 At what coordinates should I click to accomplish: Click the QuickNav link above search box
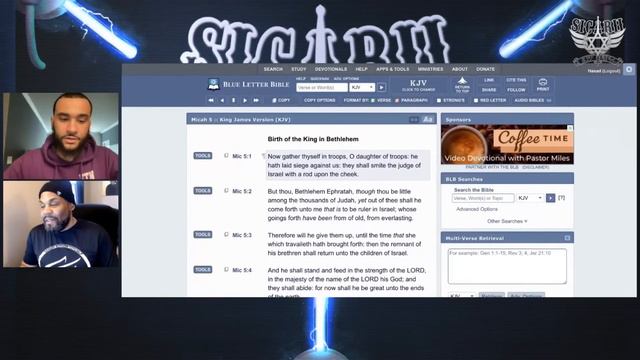(320, 79)
